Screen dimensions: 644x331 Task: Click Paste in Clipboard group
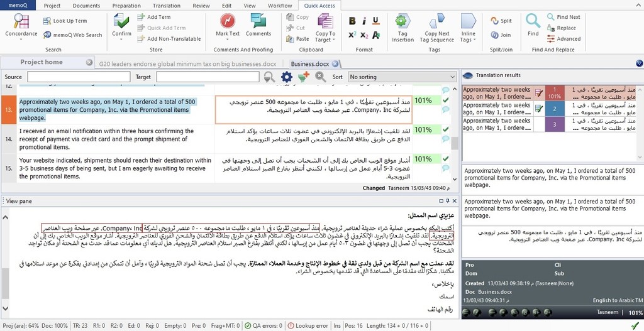[297, 38]
